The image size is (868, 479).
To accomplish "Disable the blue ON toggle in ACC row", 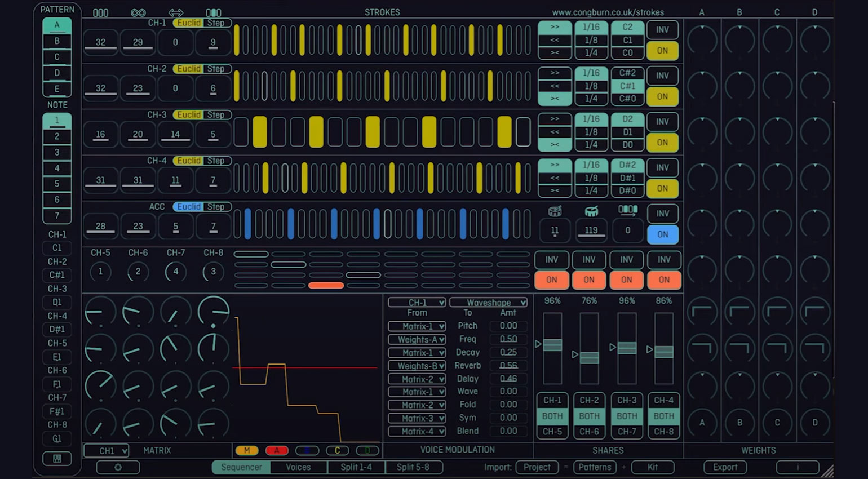I will (663, 234).
